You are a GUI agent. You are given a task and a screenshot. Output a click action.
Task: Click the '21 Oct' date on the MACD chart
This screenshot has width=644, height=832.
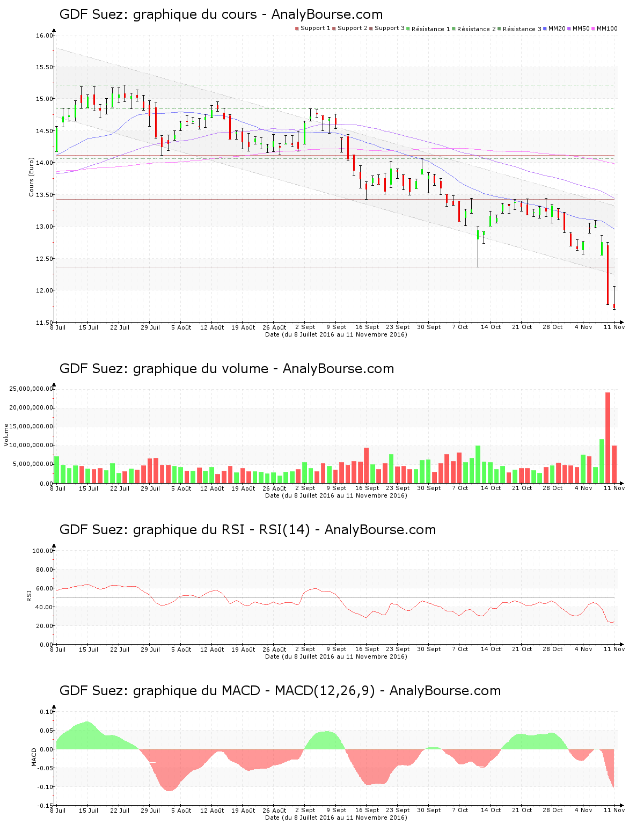[522, 810]
